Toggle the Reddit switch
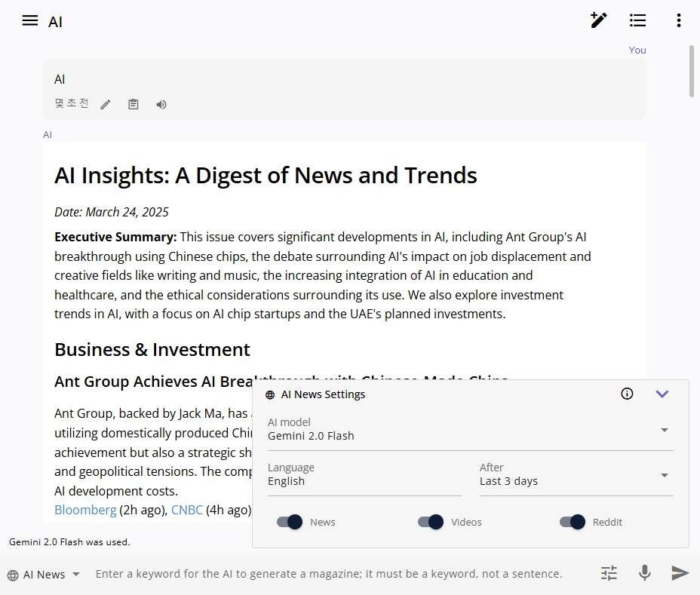 (x=573, y=522)
